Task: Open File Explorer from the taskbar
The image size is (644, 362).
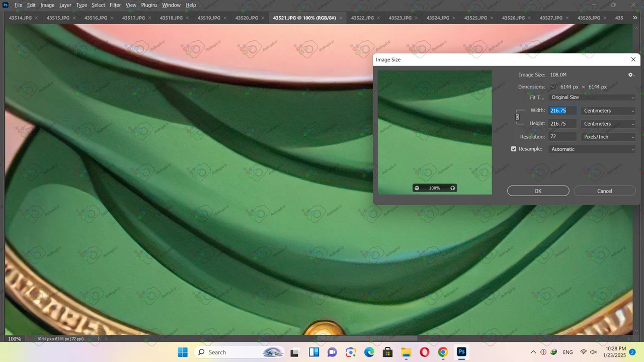Action: click(406, 352)
